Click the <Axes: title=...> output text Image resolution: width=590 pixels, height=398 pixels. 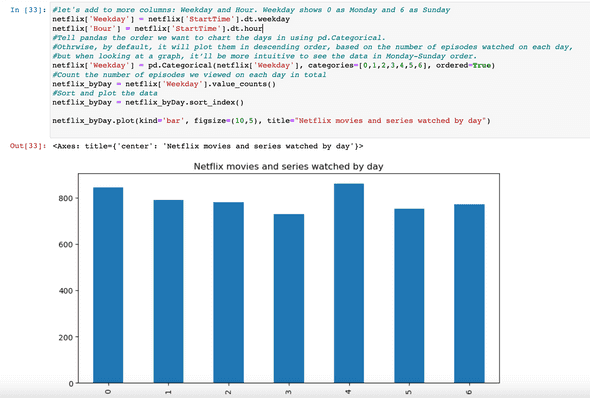coord(208,146)
